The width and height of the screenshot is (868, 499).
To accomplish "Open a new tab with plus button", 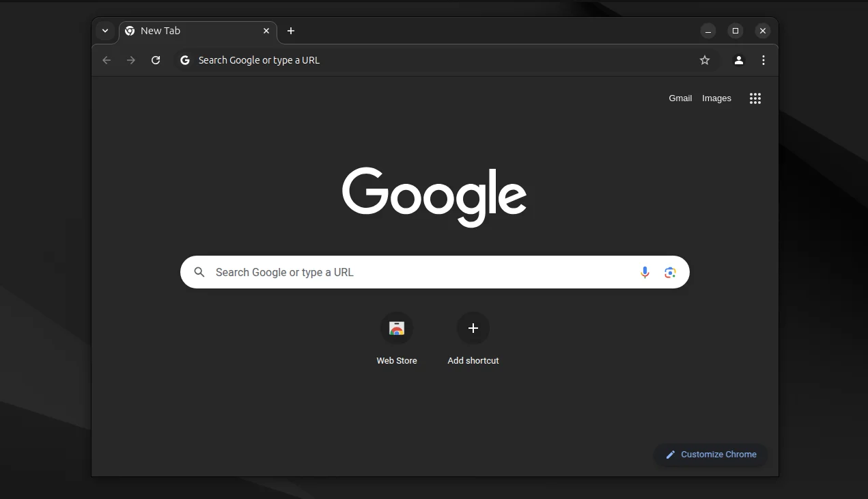I will 291,31.
